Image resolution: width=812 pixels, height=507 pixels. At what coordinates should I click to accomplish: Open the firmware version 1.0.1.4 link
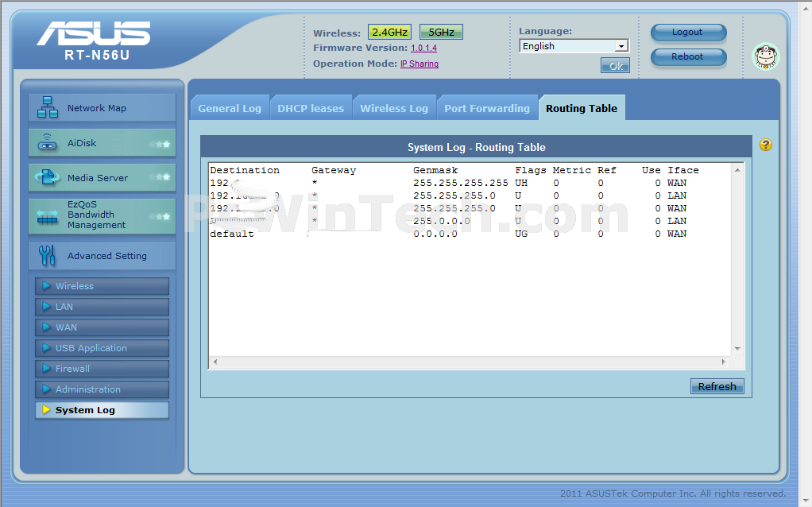pos(423,48)
